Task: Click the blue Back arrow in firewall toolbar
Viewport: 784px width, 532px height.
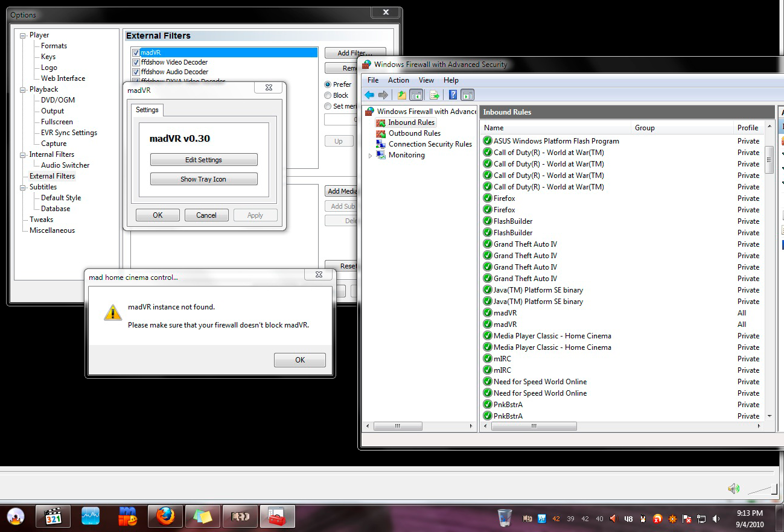Action: [369, 95]
